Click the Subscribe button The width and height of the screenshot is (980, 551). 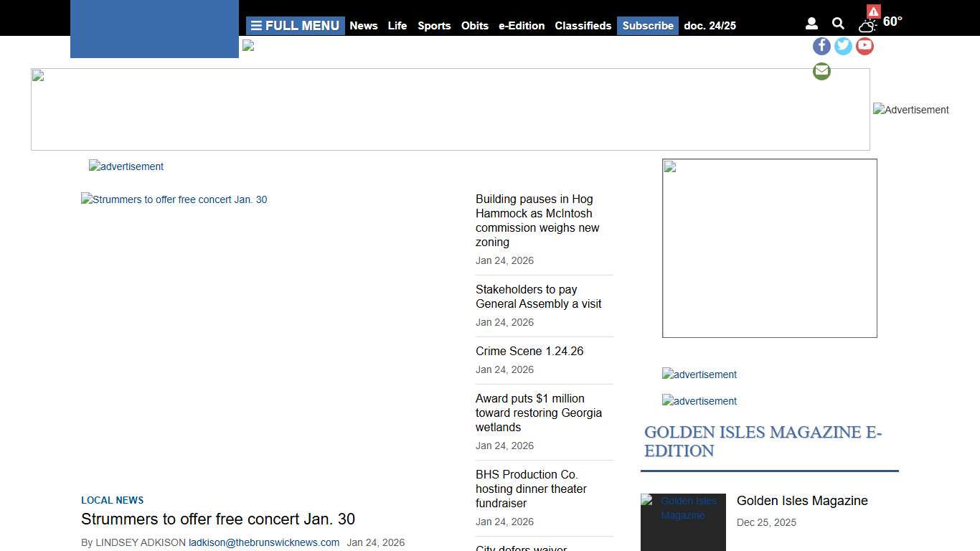pyautogui.click(x=647, y=26)
